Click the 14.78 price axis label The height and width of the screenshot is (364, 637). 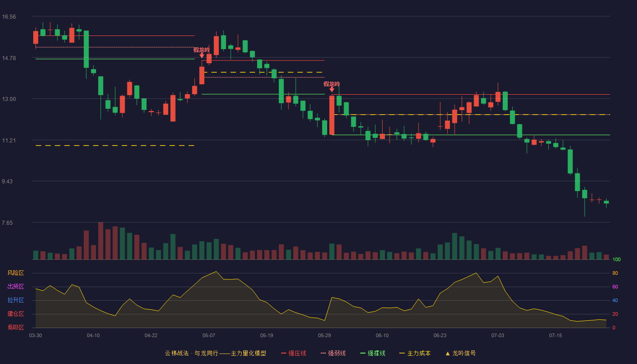point(9,58)
